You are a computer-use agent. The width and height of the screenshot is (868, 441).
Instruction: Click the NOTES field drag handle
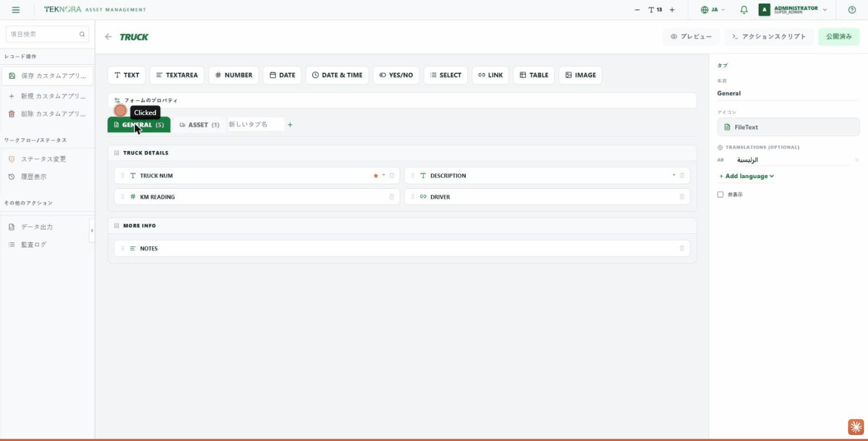point(123,248)
